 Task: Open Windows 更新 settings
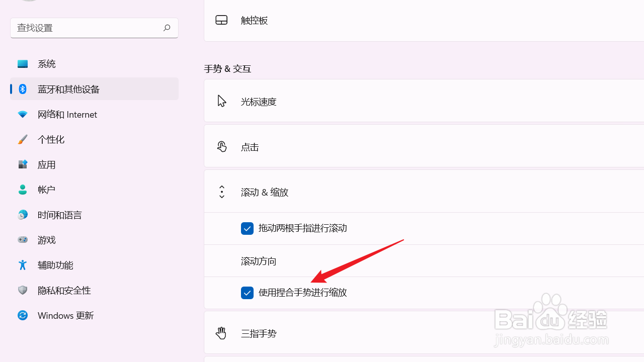pos(65,315)
